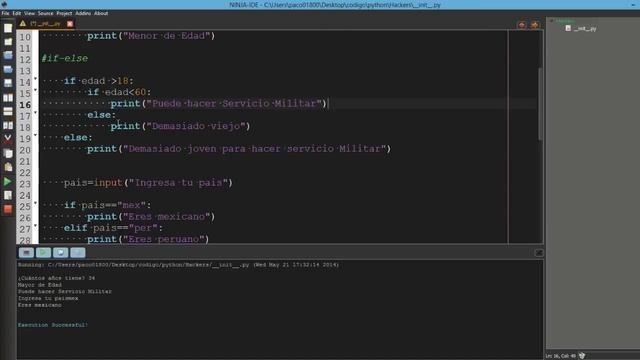Image resolution: width=640 pixels, height=360 pixels.
Task: Click the Run File icon below green play
Action: click(8, 195)
